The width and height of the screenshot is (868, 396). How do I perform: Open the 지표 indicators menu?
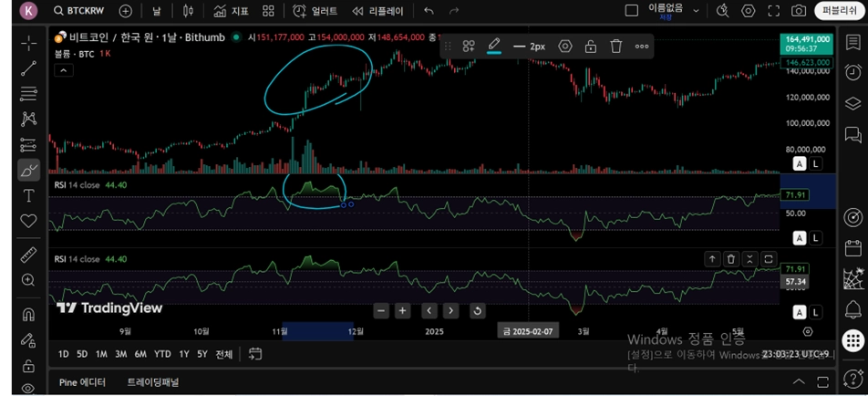click(231, 11)
